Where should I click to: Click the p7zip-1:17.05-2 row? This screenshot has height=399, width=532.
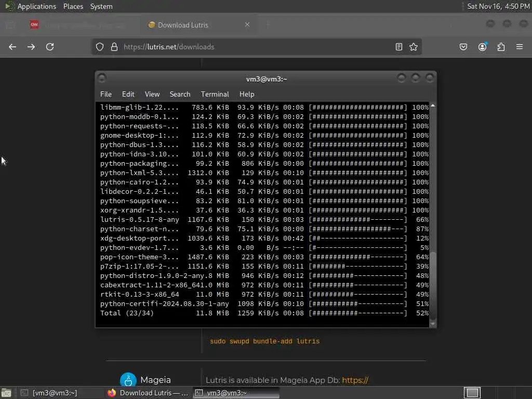tap(264, 267)
